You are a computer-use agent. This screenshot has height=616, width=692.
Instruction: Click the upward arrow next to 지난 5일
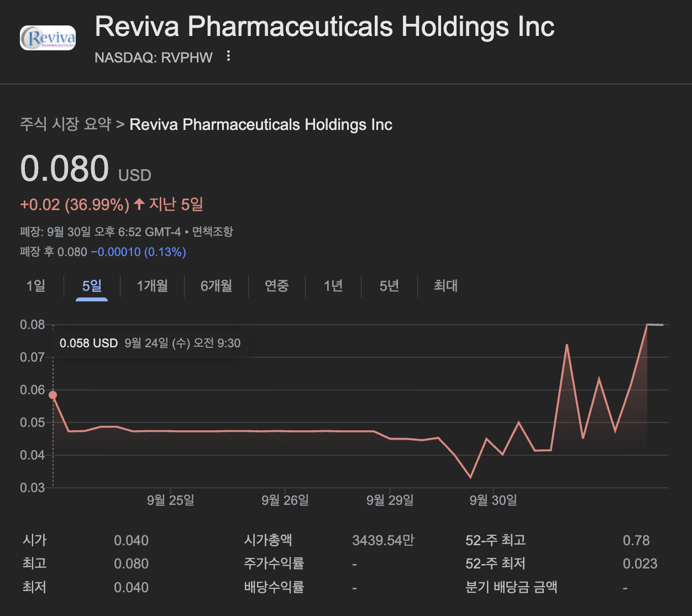(x=139, y=205)
